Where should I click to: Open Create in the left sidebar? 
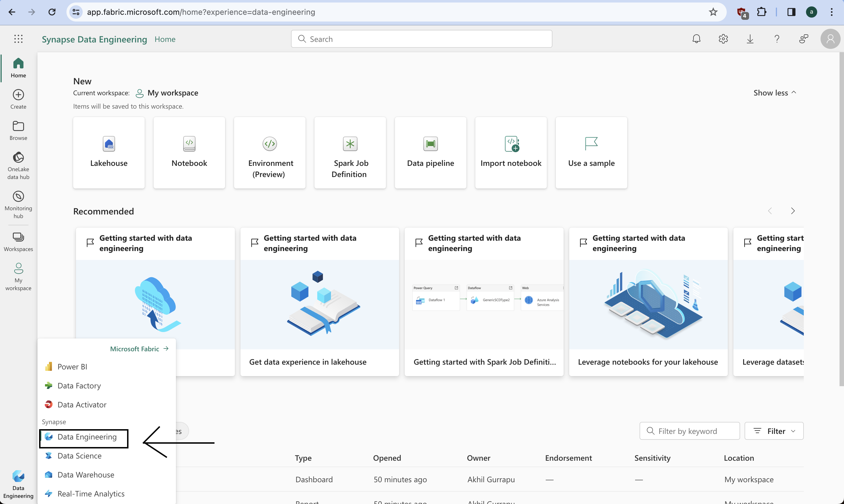[18, 99]
